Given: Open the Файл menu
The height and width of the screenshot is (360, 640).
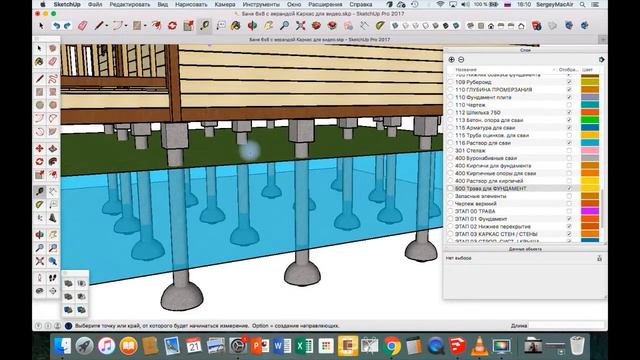Looking at the screenshot, I should point(95,4).
